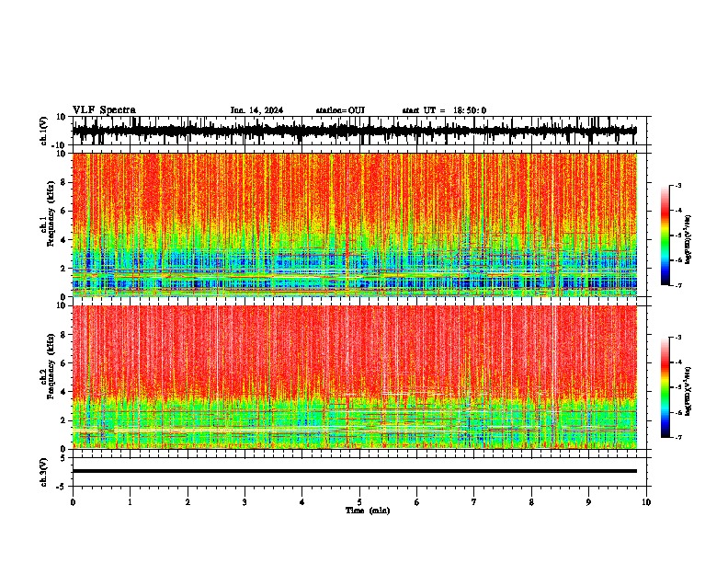
Task: Click the "Time (min)" axis label
Action: (x=368, y=511)
